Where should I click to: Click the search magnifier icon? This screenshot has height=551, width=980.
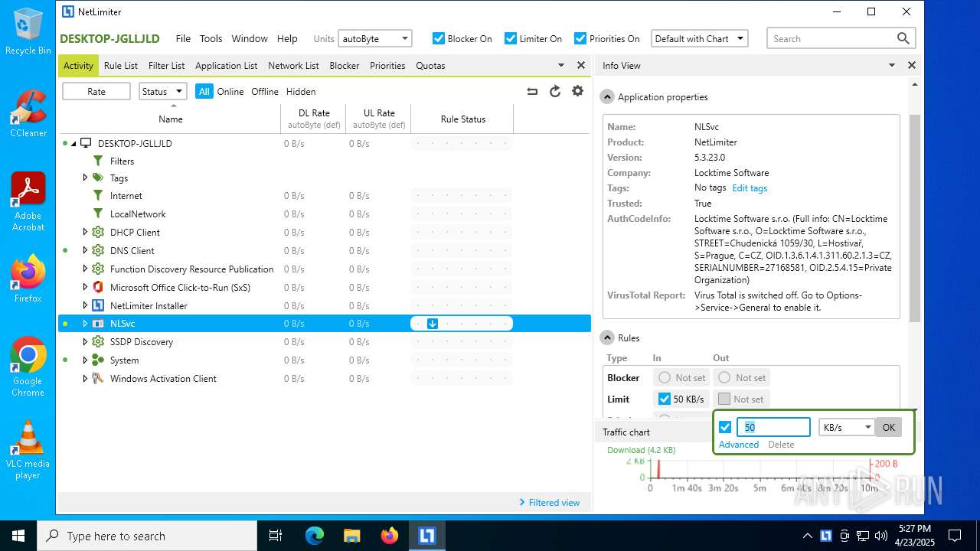[x=903, y=38]
